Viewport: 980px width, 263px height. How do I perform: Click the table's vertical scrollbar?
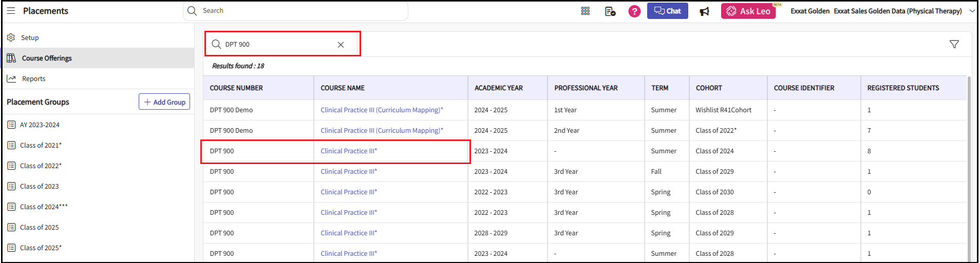969,169
